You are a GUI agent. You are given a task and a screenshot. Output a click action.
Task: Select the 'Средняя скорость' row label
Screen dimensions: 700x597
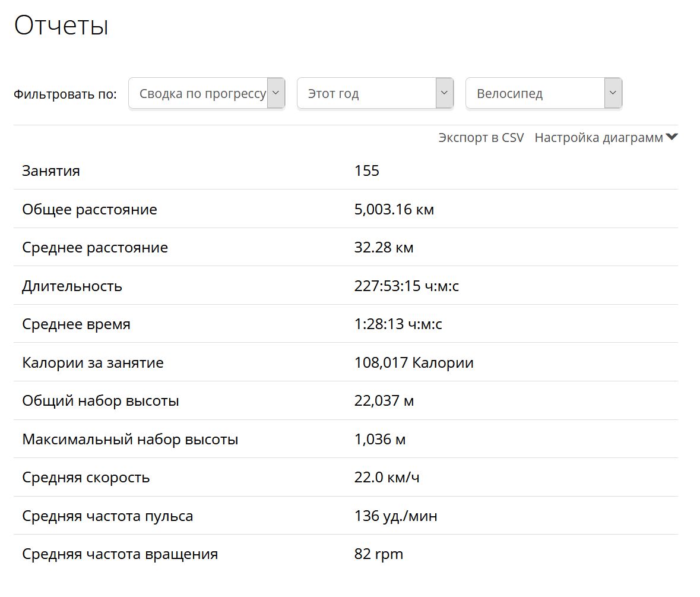click(x=85, y=478)
